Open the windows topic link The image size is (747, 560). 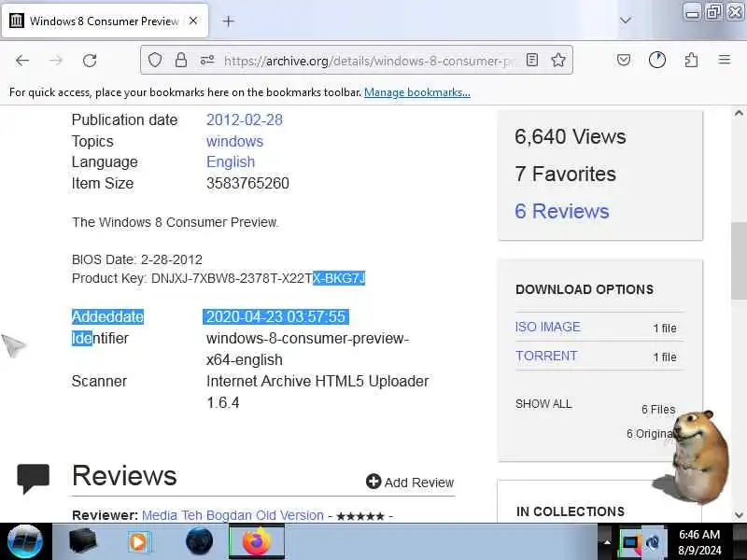(x=234, y=141)
